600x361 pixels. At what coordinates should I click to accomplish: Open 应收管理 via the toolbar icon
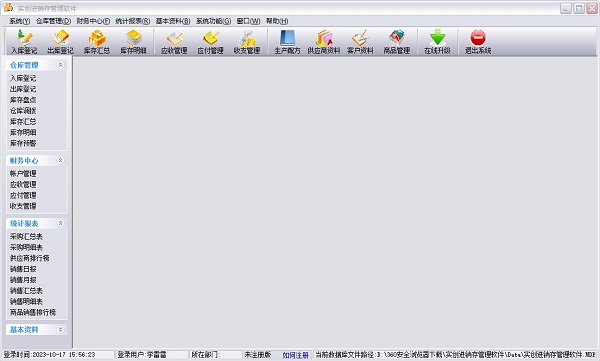tap(174, 41)
